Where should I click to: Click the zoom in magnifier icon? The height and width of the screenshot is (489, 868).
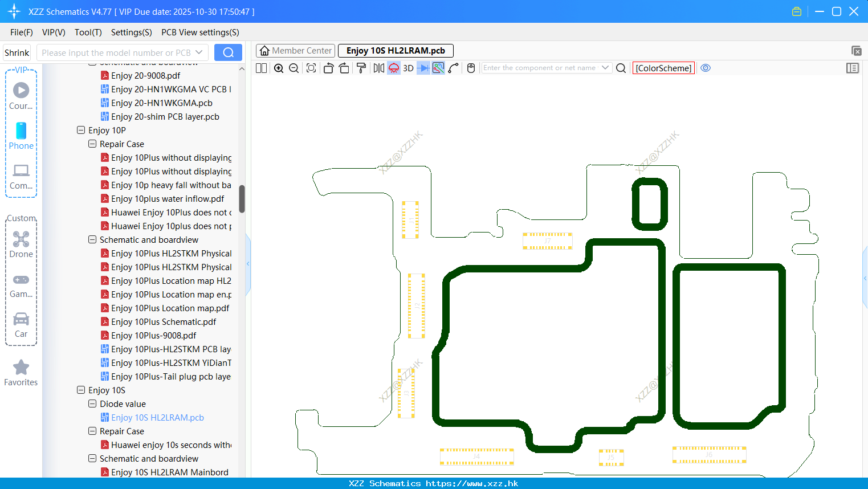pos(279,68)
